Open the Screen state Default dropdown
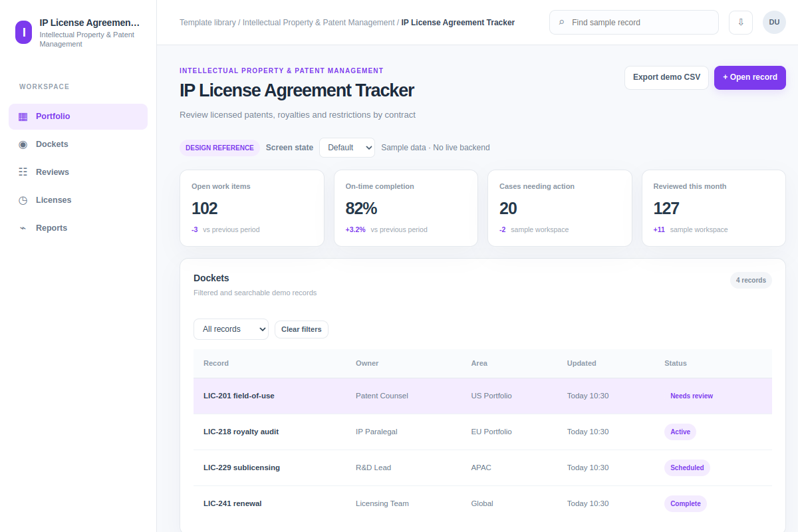 347,148
